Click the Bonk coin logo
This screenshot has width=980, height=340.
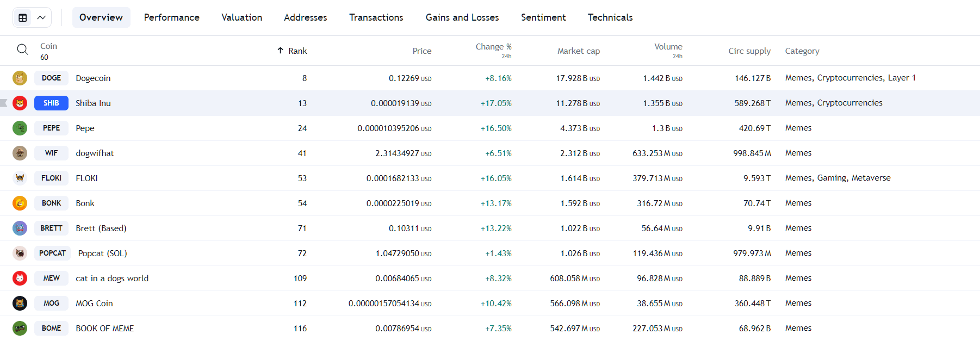[20, 203]
